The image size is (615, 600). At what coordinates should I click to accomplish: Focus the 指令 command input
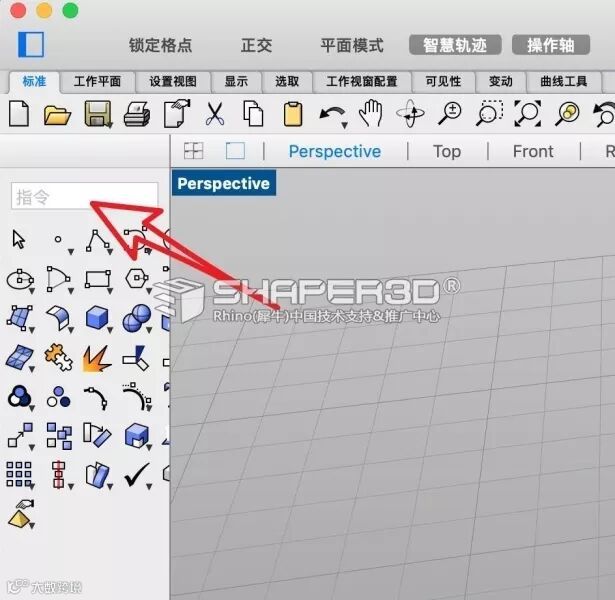pyautogui.click(x=84, y=196)
